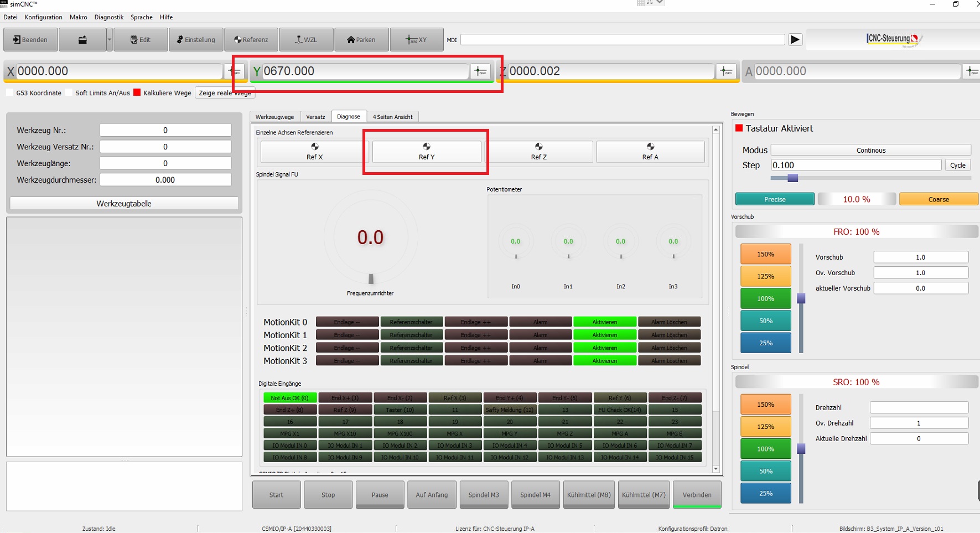Screen dimensions: 980x533
Task: Click the Step jog slider handle
Action: tap(792, 178)
